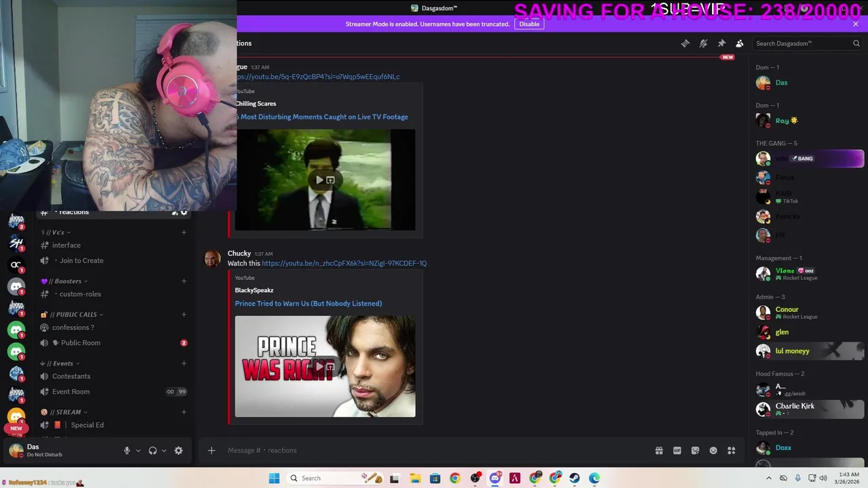The image size is (868, 488).
Task: Open the custom-roles channel
Action: 114,294
